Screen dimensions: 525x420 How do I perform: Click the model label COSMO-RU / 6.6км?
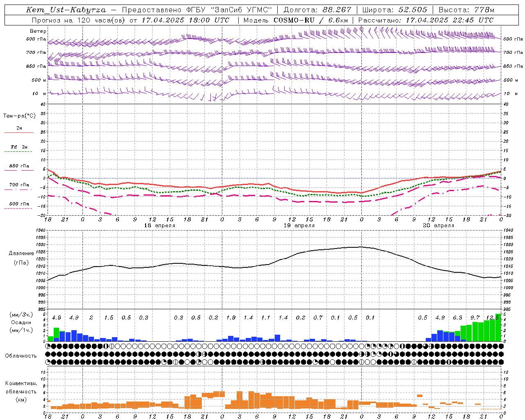[310, 20]
